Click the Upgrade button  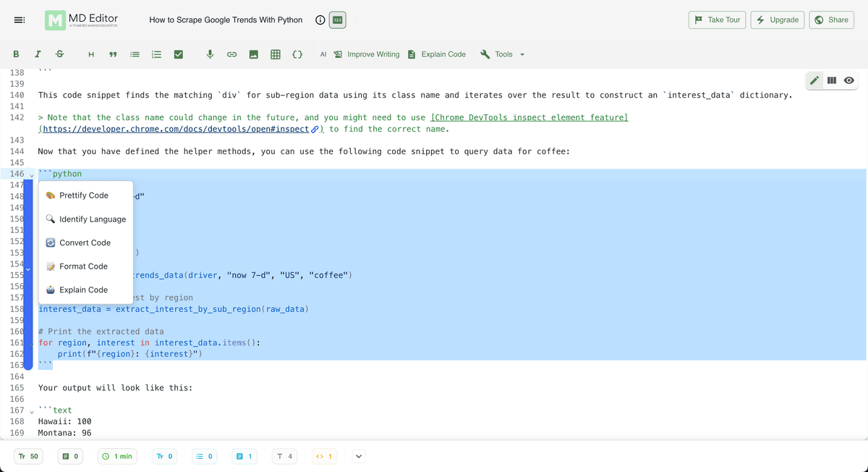pyautogui.click(x=778, y=20)
